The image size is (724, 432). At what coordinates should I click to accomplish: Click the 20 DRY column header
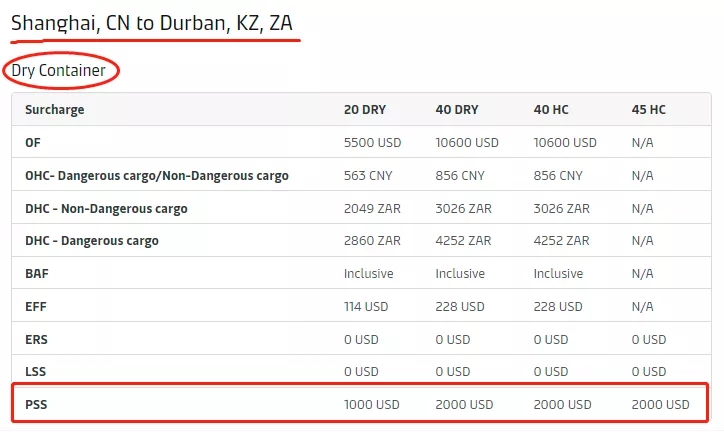click(367, 110)
